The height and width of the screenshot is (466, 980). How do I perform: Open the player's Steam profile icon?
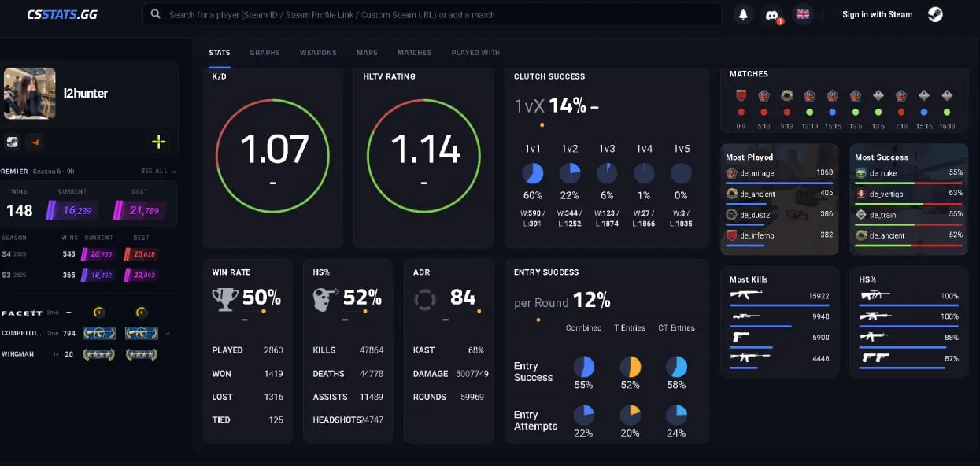tap(13, 142)
